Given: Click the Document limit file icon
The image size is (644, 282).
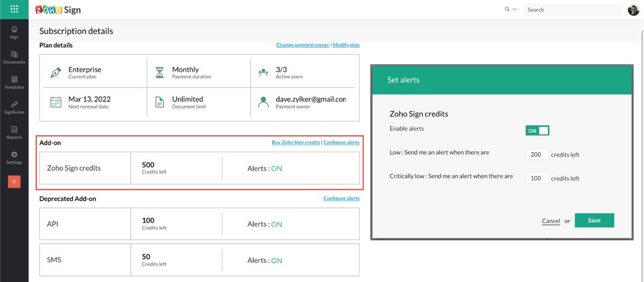Looking at the screenshot, I should point(160,103).
